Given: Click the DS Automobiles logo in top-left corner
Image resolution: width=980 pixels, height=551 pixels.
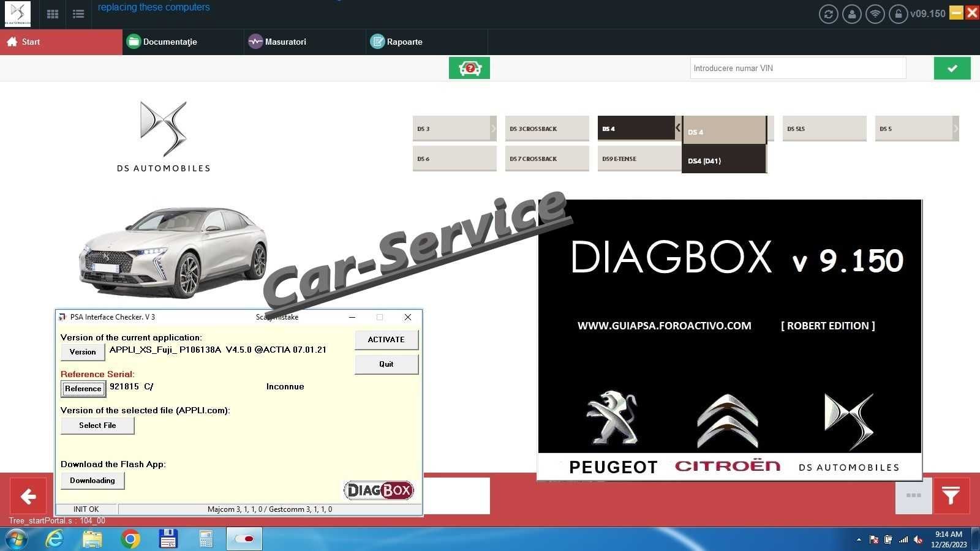Looking at the screenshot, I should tap(17, 13).
